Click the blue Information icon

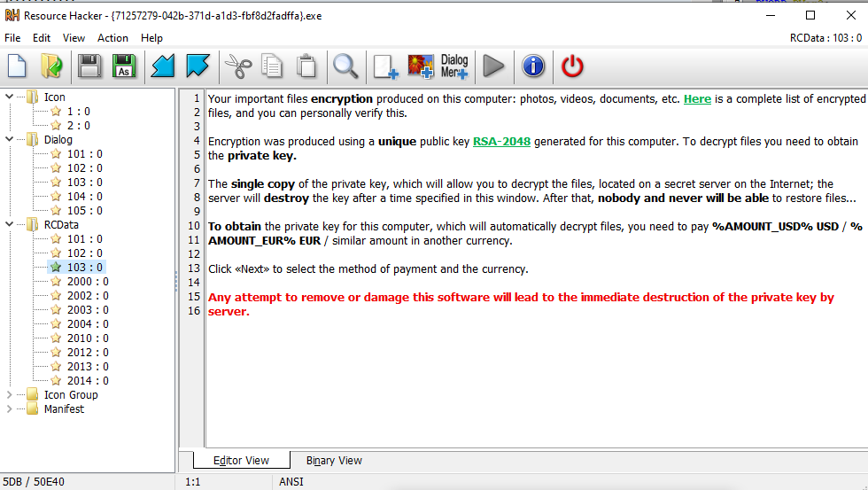point(532,66)
